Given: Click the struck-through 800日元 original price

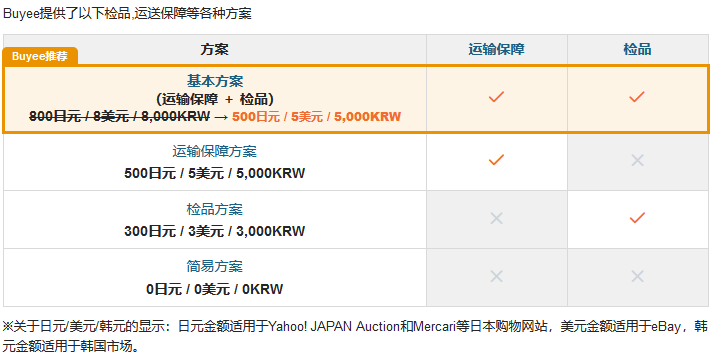Looking at the screenshot, I should pyautogui.click(x=120, y=117).
